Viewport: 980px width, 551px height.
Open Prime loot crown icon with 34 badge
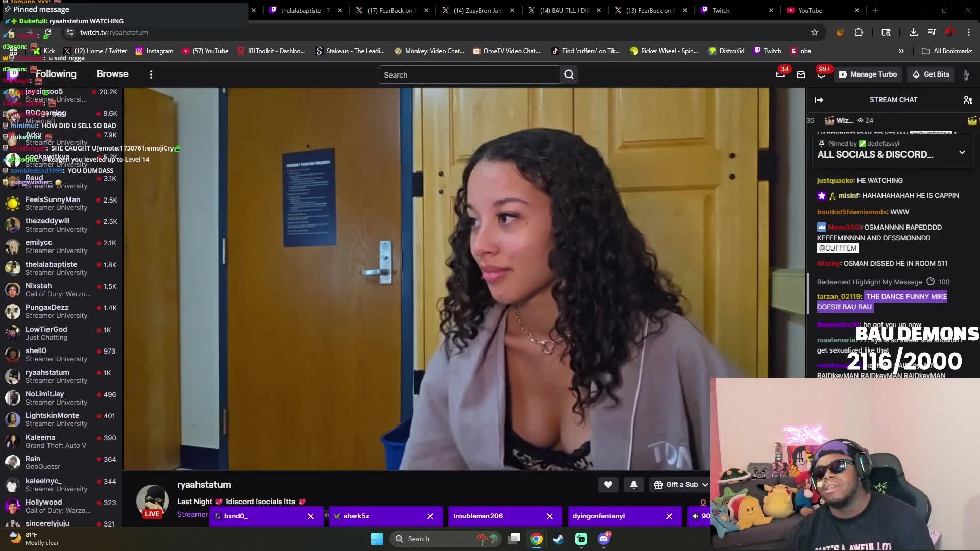click(x=780, y=74)
